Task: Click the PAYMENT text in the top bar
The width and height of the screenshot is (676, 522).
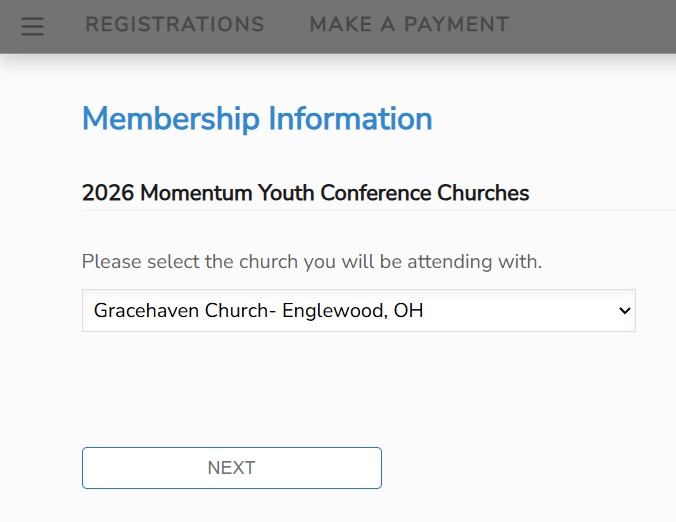Action: (x=455, y=25)
